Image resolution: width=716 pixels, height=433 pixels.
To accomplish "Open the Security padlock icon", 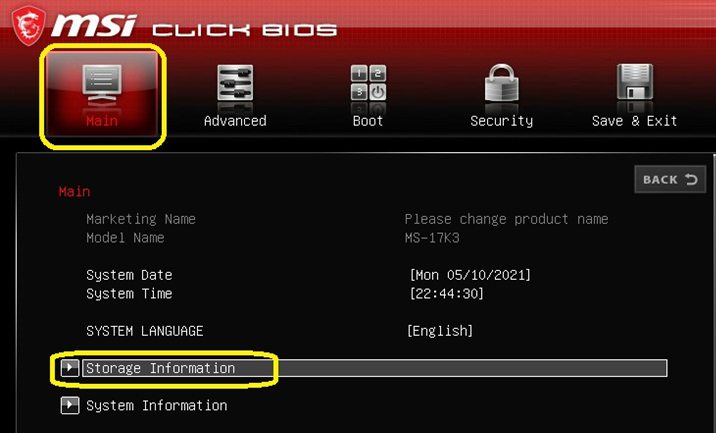I will click(x=501, y=83).
